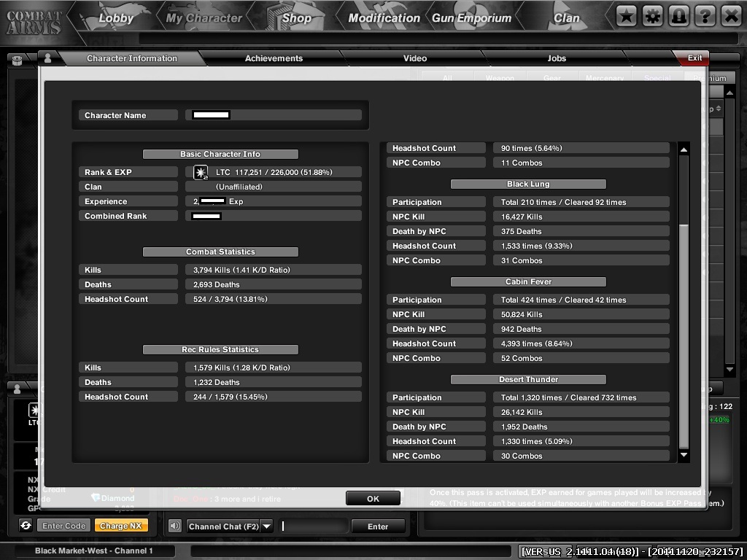Click the chat Enter button
The width and height of the screenshot is (747, 560).
tap(378, 526)
